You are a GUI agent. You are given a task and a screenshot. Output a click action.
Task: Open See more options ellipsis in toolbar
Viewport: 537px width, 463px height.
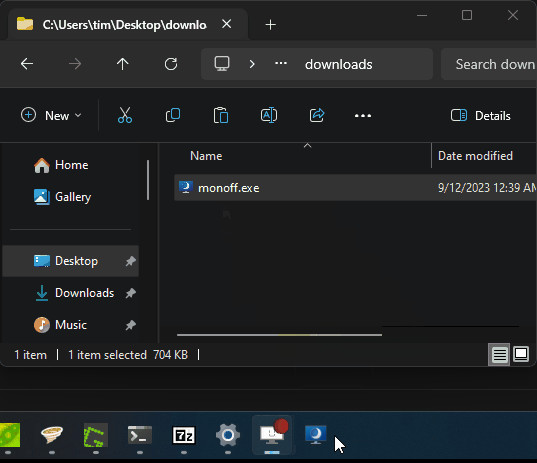click(x=363, y=116)
